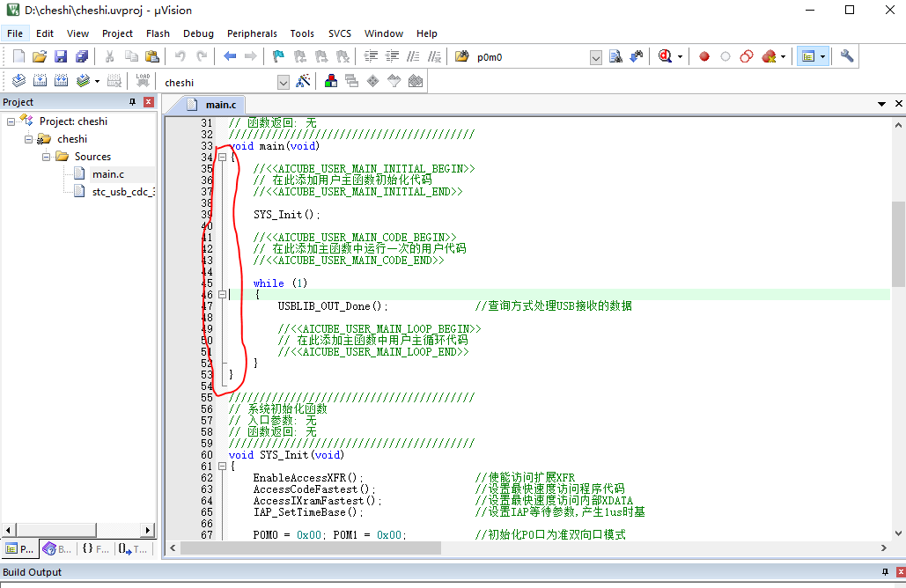Collapse the cheshi target node in tree

(28, 139)
